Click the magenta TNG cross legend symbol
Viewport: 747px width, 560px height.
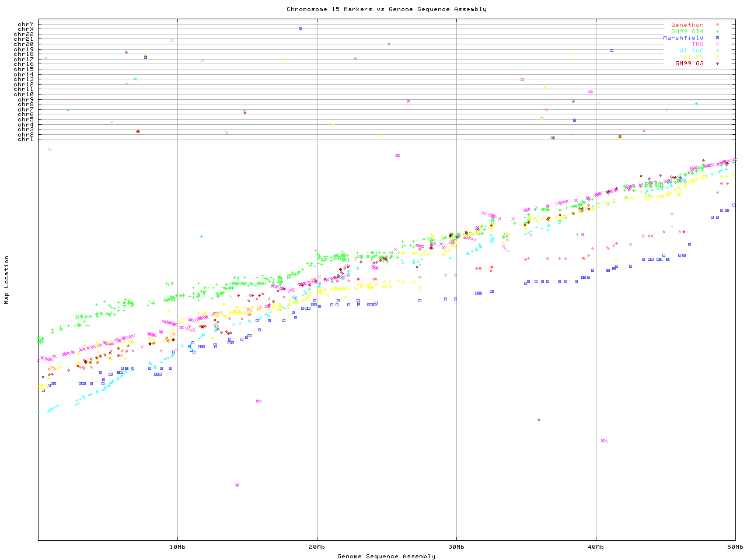(x=717, y=44)
